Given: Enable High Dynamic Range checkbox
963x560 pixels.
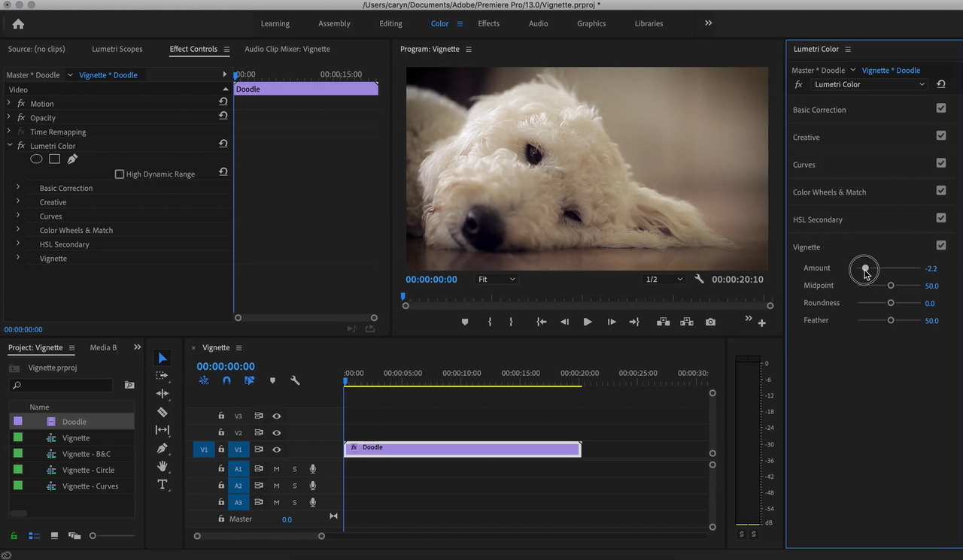Looking at the screenshot, I should [x=119, y=174].
